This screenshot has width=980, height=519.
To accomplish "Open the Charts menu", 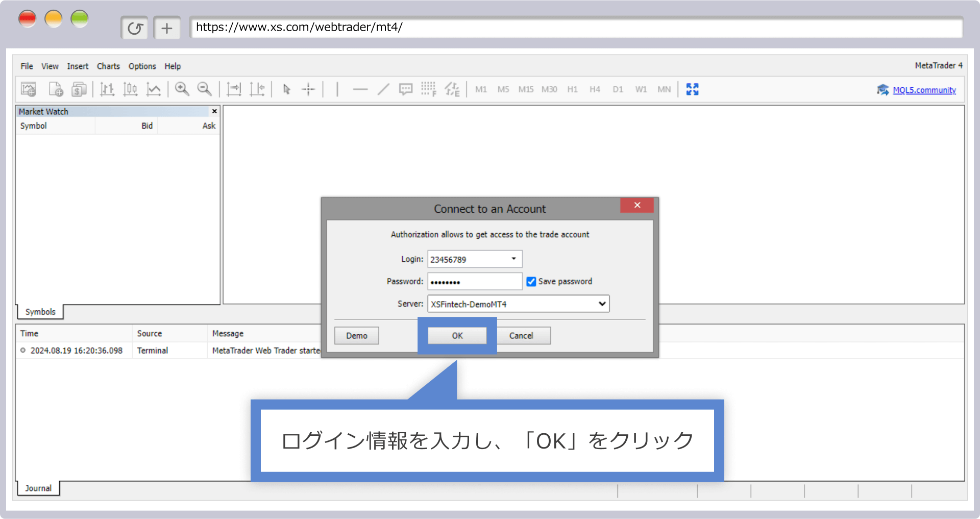I will (108, 66).
